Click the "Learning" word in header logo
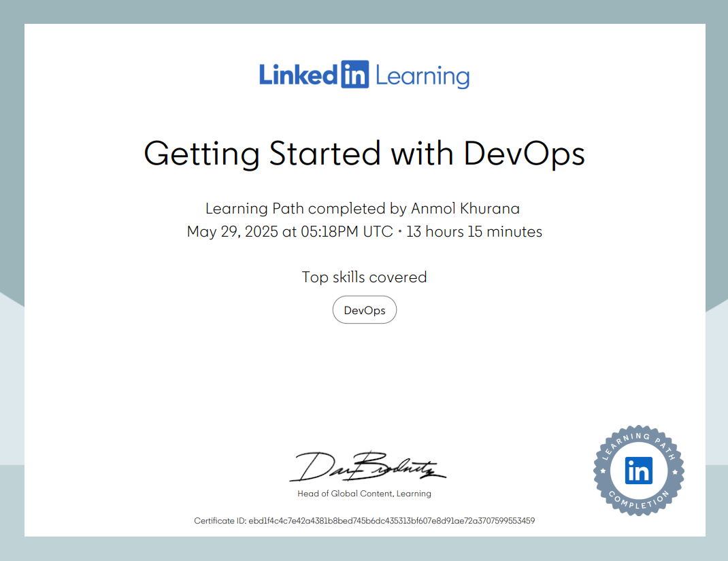This screenshot has height=561, width=728. tap(422, 75)
